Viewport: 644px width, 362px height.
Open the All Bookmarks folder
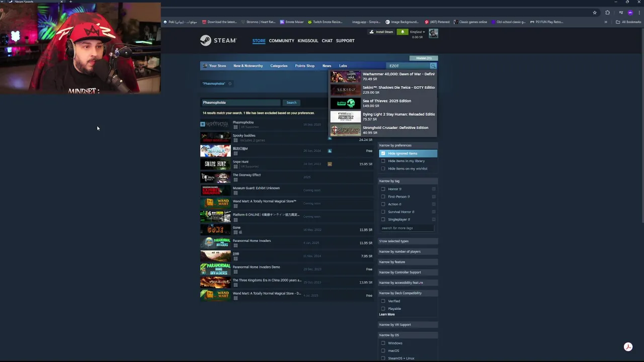(628, 22)
